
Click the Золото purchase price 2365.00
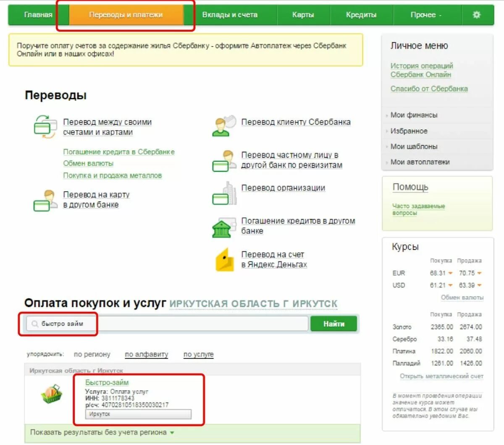click(442, 327)
